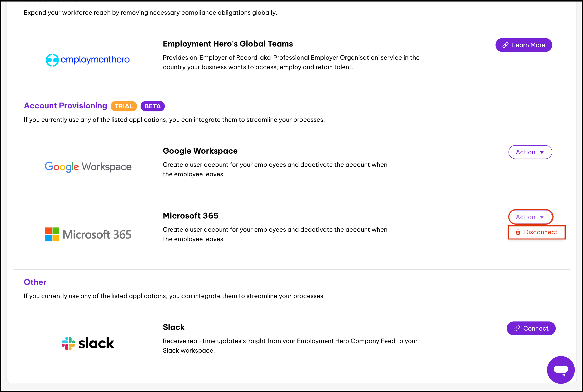Image resolution: width=583 pixels, height=392 pixels.
Task: Click the link icon in Learn More button
Action: [505, 45]
